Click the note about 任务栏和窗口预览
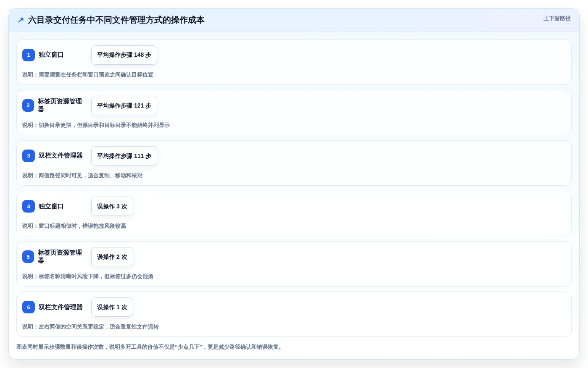This screenshot has height=368, width=588. pos(88,75)
